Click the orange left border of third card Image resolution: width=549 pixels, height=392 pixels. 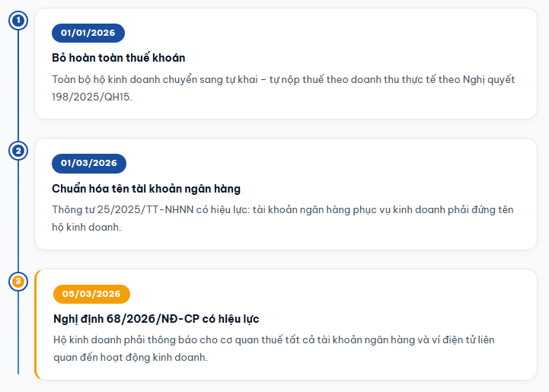tap(36, 324)
